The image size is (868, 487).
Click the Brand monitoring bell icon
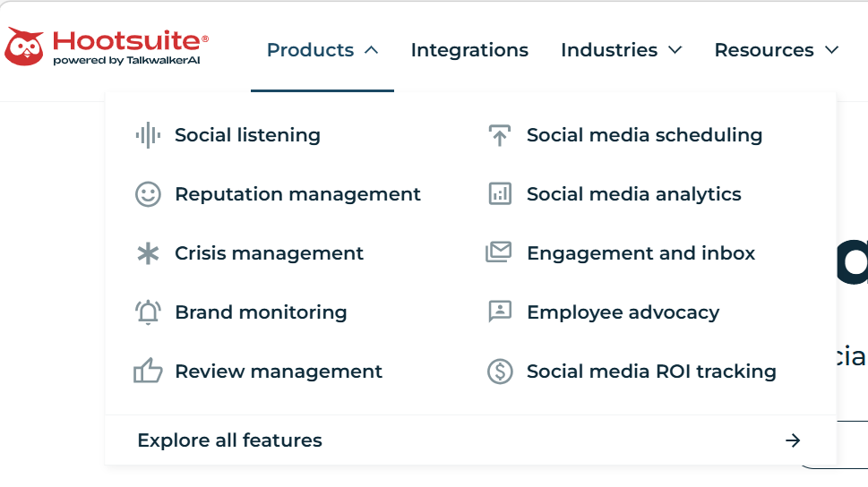(148, 312)
